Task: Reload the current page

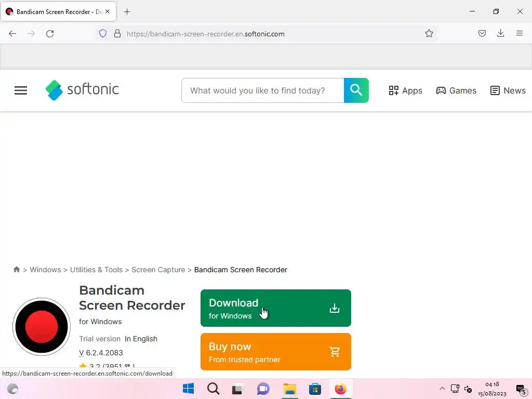Action: pos(50,34)
